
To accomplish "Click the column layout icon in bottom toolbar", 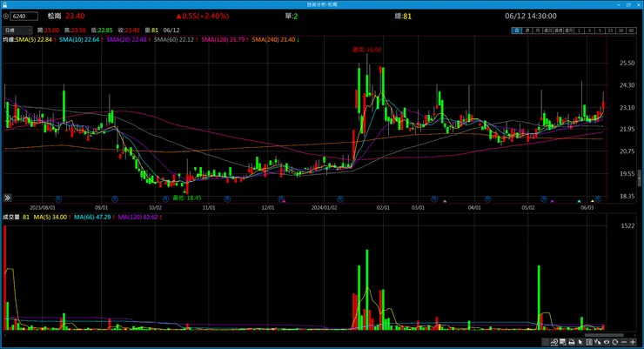I will [589, 342].
